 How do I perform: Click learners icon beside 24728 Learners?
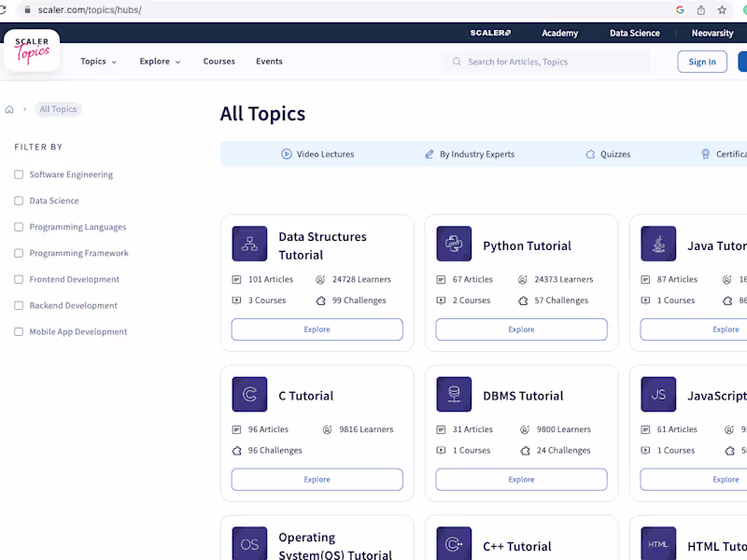tap(320, 279)
